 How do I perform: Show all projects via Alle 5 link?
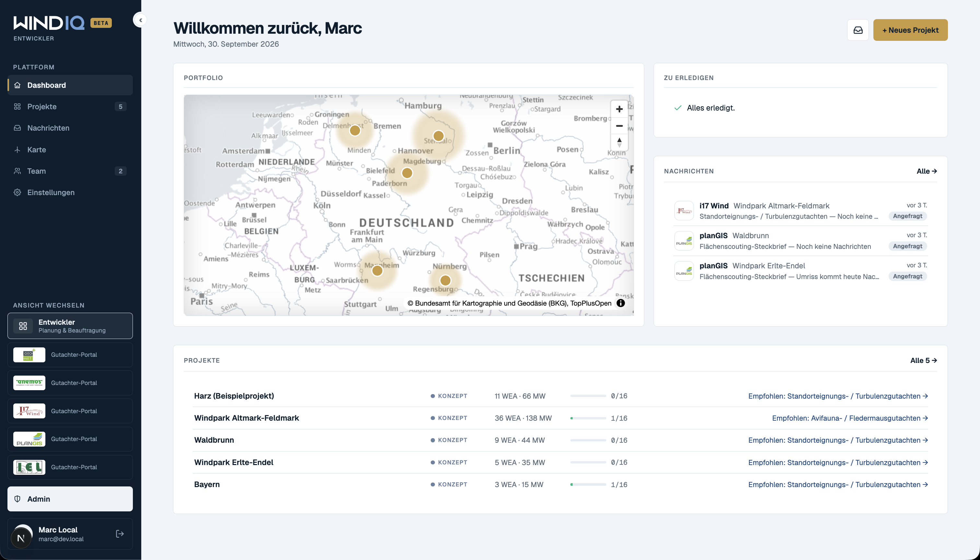(x=923, y=360)
